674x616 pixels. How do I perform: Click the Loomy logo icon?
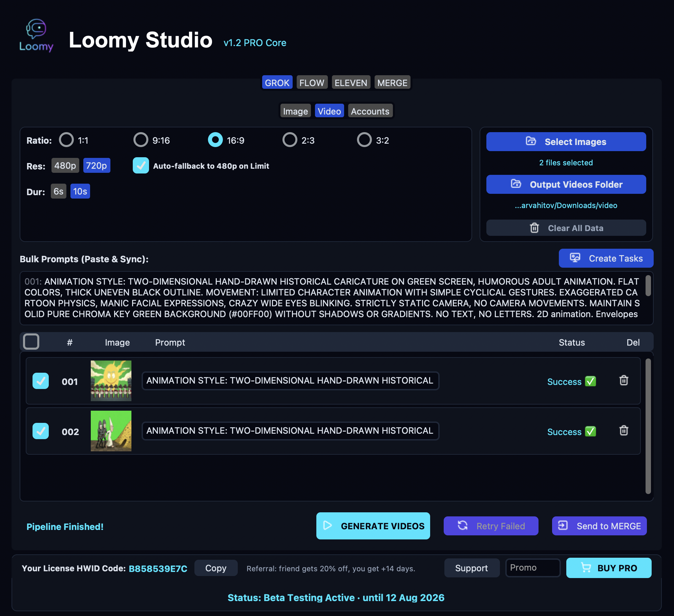36,36
